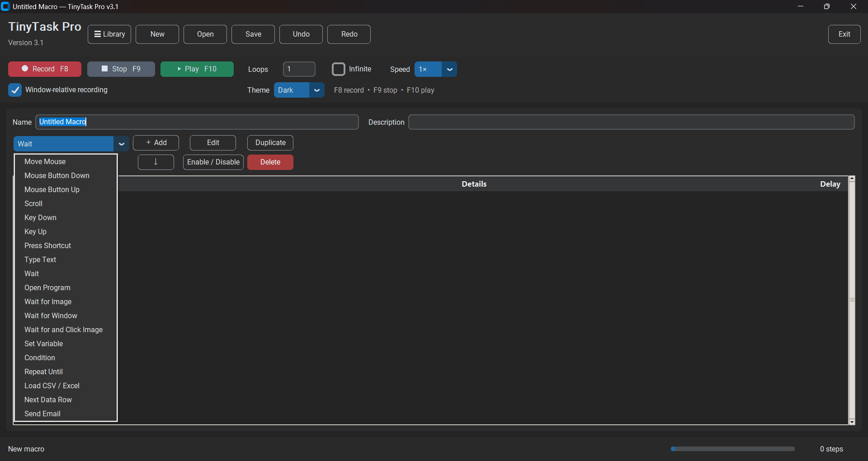Viewport: 868px width, 461px height.
Task: Click the TinyTask Pro app icon in title bar
Action: (x=5, y=6)
